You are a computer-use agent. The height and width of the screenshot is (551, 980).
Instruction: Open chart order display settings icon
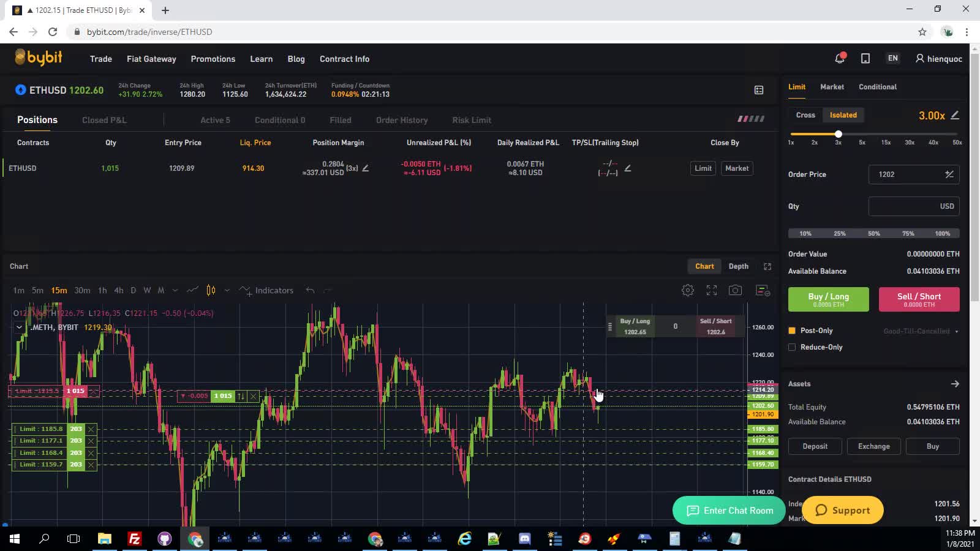click(x=763, y=290)
